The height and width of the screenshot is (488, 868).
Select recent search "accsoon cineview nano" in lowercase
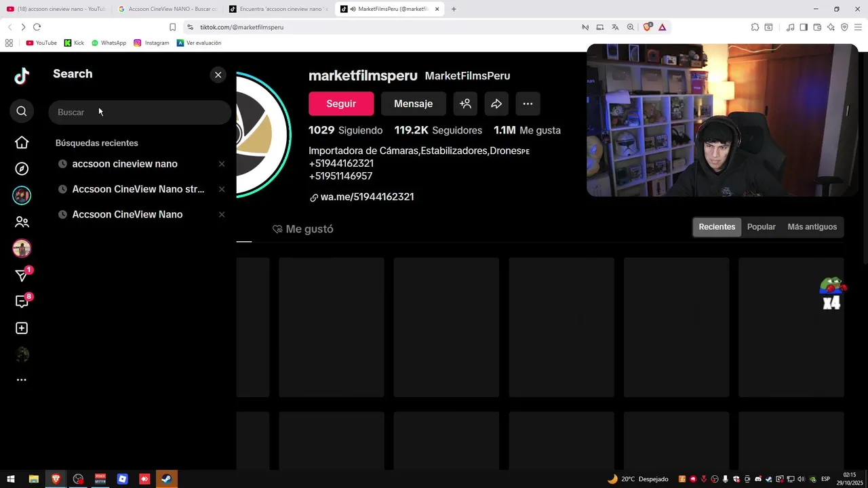(x=125, y=164)
